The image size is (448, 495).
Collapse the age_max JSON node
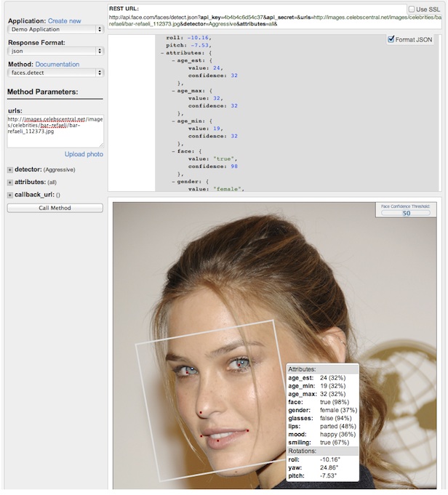click(173, 90)
